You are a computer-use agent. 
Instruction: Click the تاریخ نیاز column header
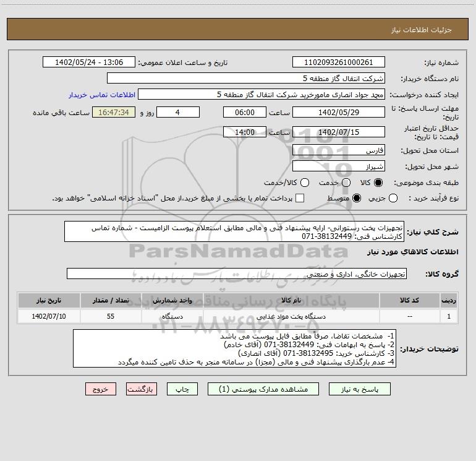[49, 300]
